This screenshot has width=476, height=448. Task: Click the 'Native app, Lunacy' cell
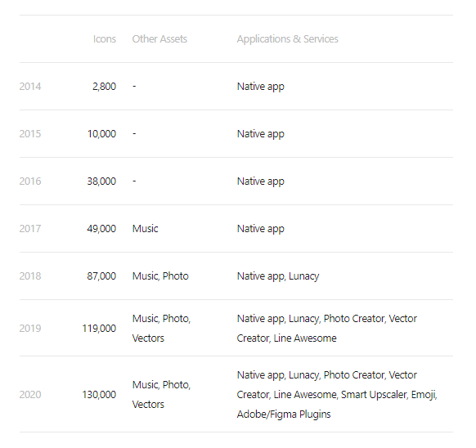coord(278,276)
